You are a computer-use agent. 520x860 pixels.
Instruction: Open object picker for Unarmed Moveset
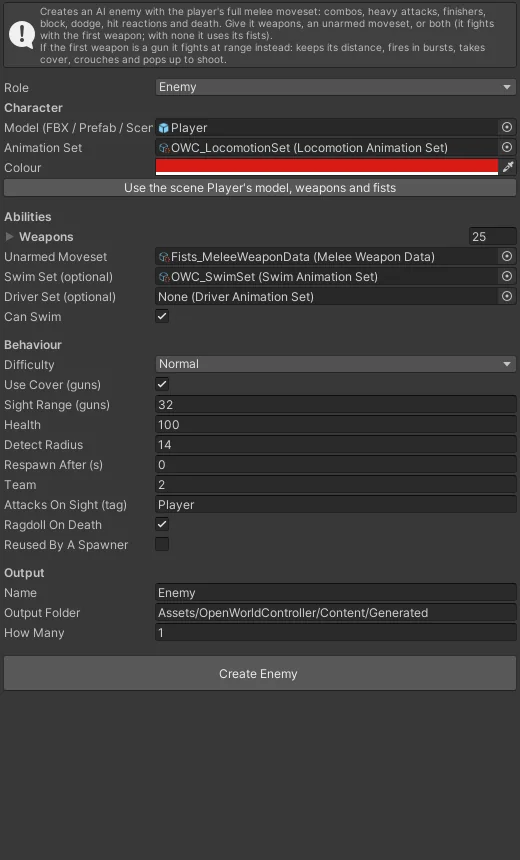[507, 256]
